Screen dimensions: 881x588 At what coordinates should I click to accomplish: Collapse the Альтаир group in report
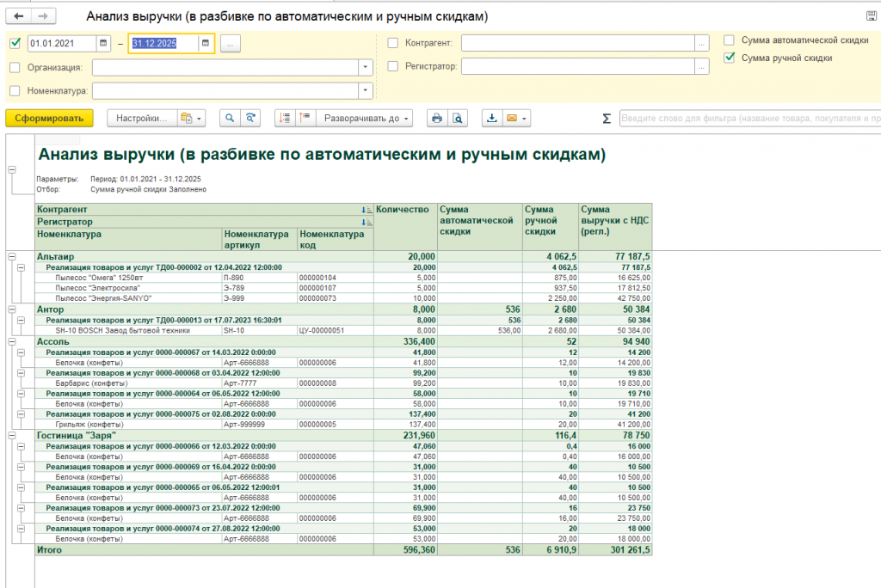11,256
